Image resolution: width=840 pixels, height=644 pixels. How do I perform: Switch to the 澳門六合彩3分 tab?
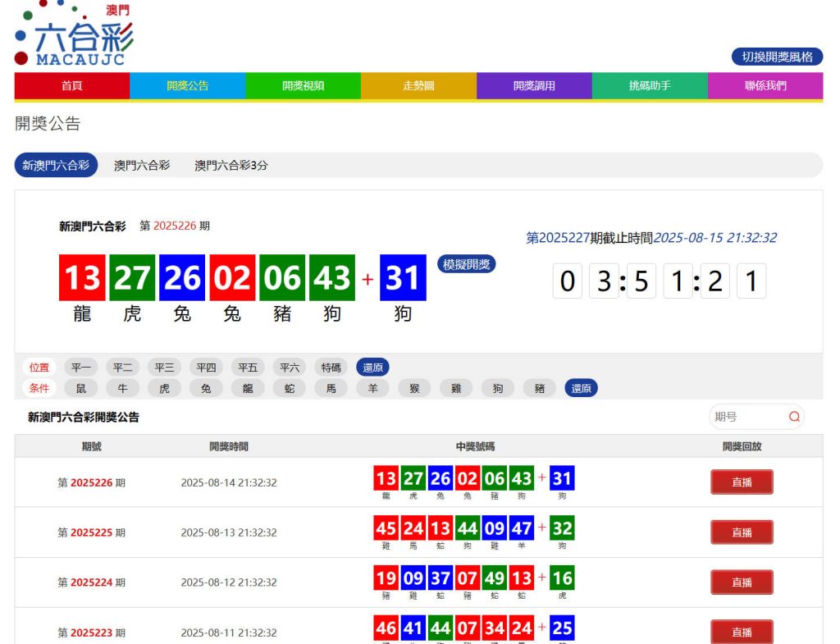(x=232, y=166)
